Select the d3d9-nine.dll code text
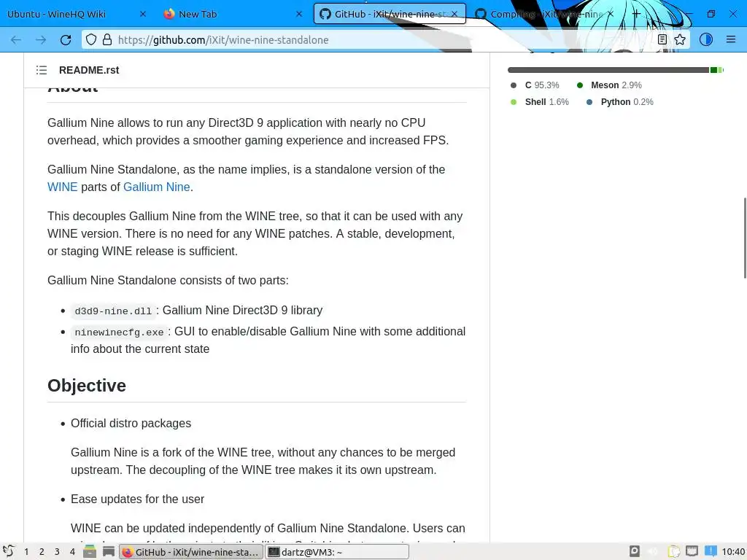This screenshot has width=747, height=560. click(113, 311)
